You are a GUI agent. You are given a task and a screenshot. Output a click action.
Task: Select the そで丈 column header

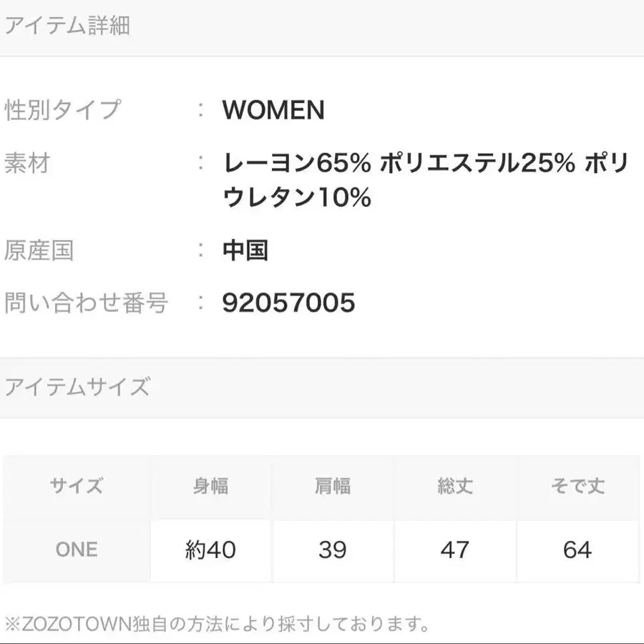click(x=577, y=487)
